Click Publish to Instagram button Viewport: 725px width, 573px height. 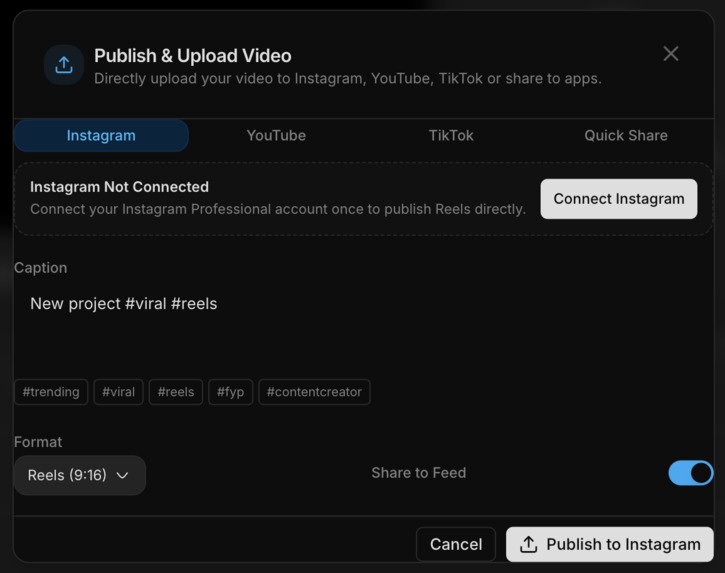pos(610,544)
